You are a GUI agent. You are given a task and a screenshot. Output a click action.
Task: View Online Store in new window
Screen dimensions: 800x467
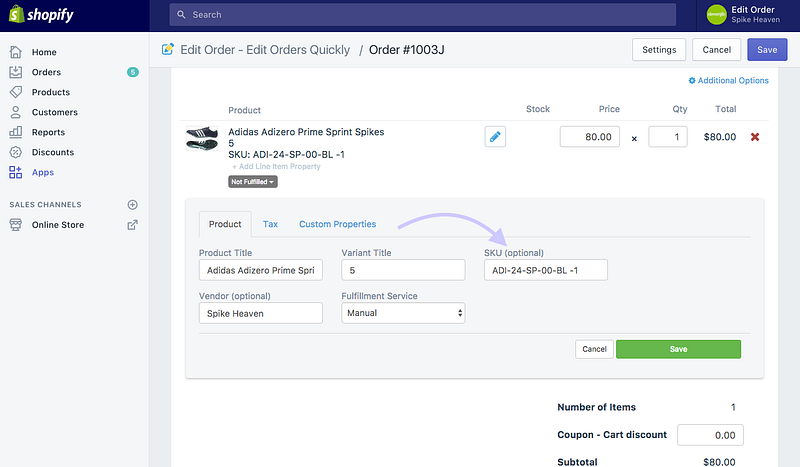[133, 225]
